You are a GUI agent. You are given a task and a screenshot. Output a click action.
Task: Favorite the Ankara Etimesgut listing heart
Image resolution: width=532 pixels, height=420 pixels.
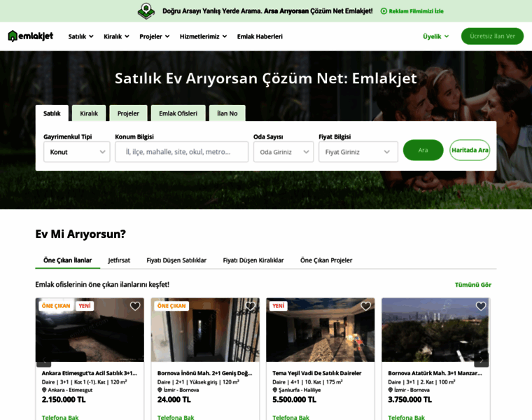(135, 306)
